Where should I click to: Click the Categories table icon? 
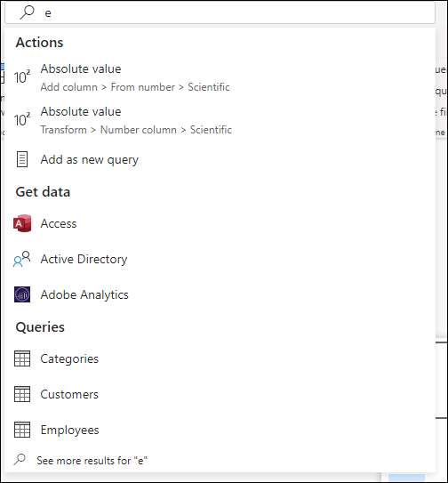(22, 358)
